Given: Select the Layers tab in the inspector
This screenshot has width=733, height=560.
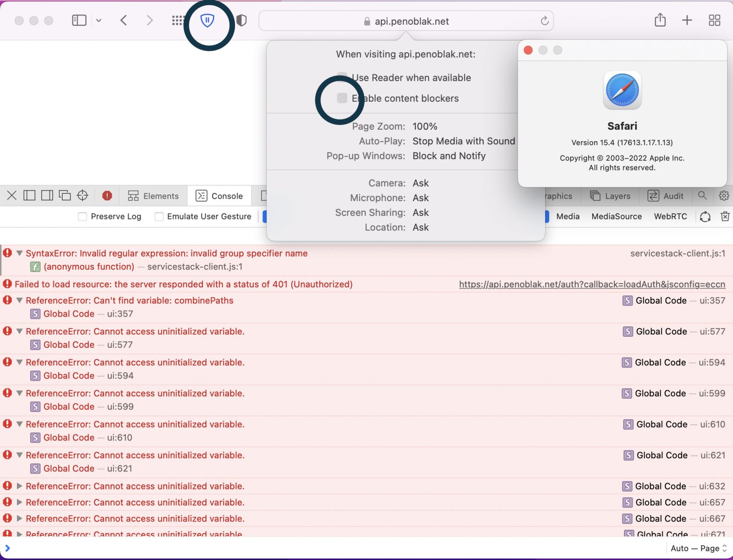Looking at the screenshot, I should [611, 196].
